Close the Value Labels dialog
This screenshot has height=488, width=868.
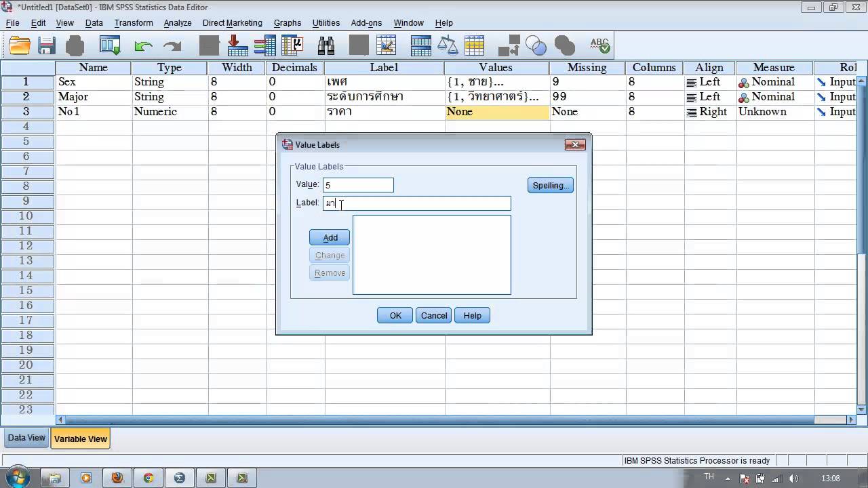pyautogui.click(x=575, y=144)
